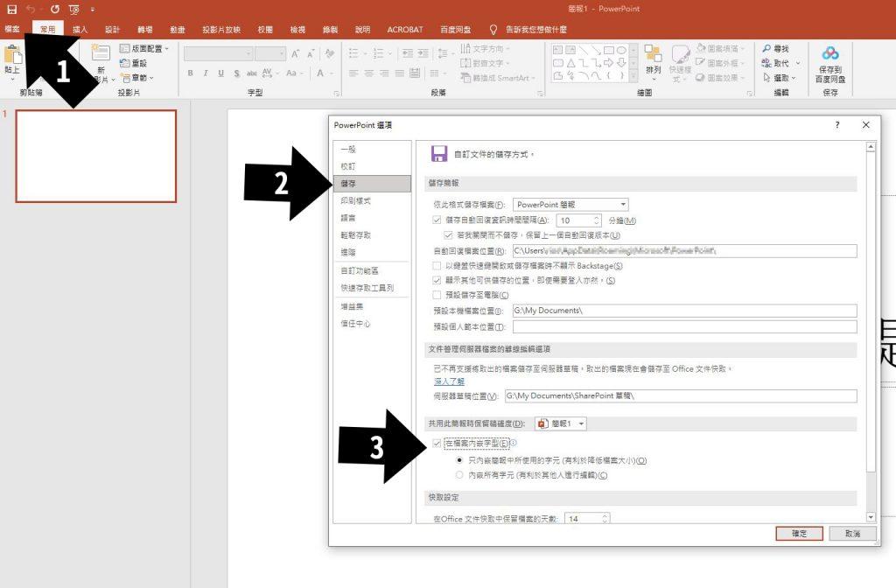Click the Save icon in quick access toolbar
The image size is (896, 588).
11,9
